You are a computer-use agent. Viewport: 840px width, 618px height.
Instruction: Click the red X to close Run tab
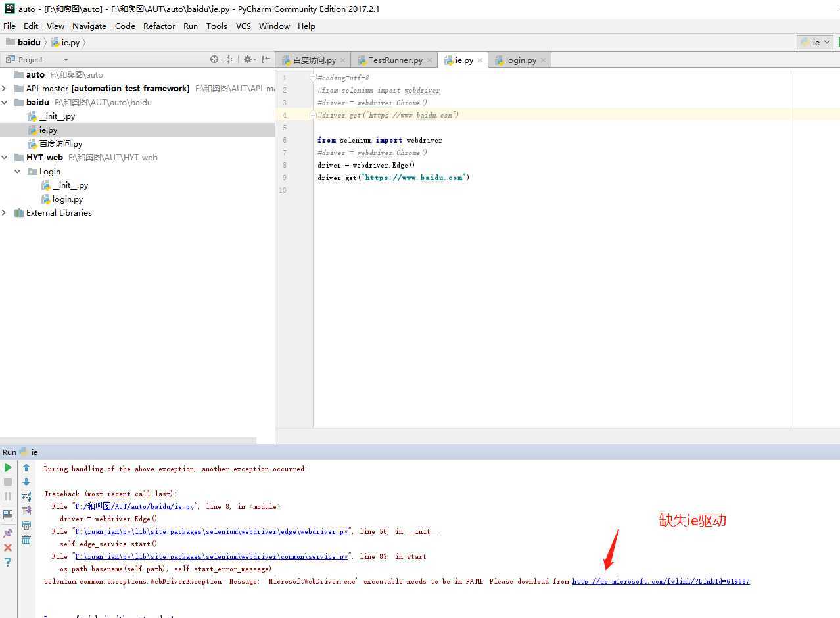point(8,548)
